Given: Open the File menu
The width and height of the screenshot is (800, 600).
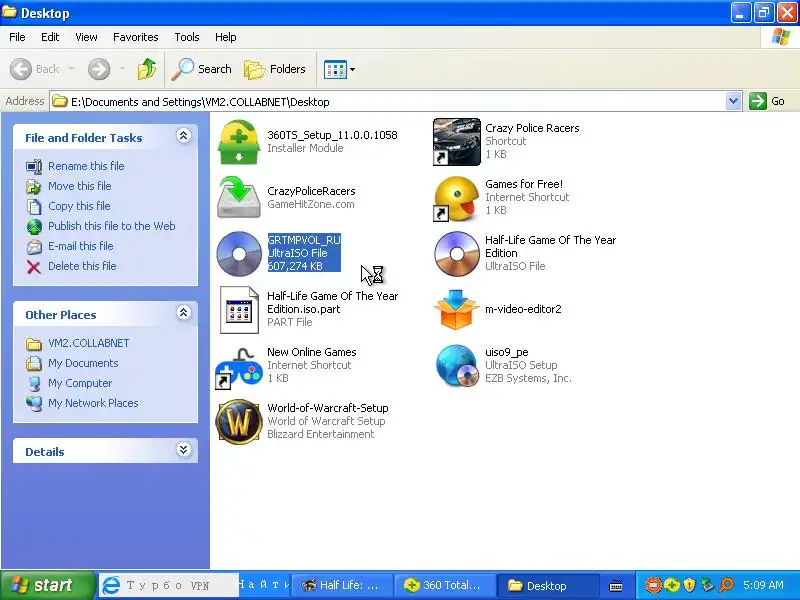Looking at the screenshot, I should coord(17,37).
